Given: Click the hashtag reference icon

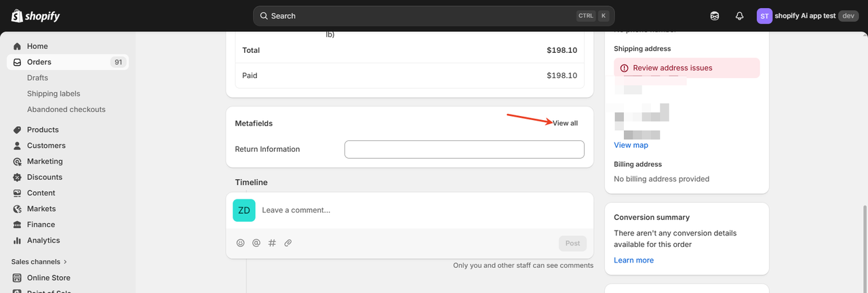Looking at the screenshot, I should tap(272, 243).
